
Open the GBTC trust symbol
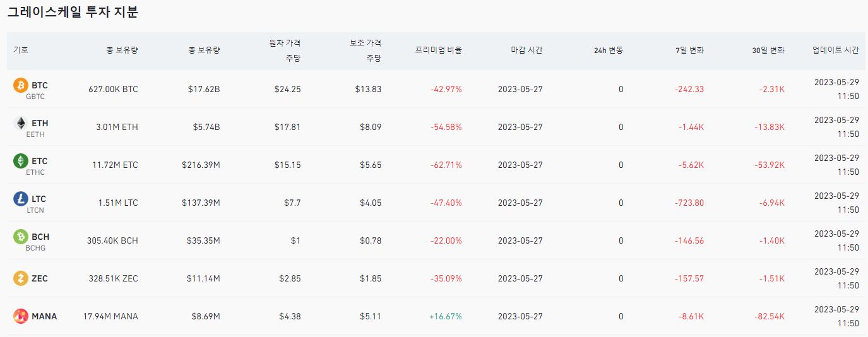[x=35, y=97]
